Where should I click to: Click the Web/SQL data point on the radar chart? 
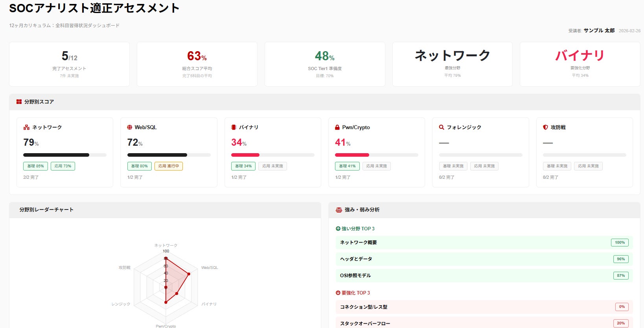click(x=189, y=274)
